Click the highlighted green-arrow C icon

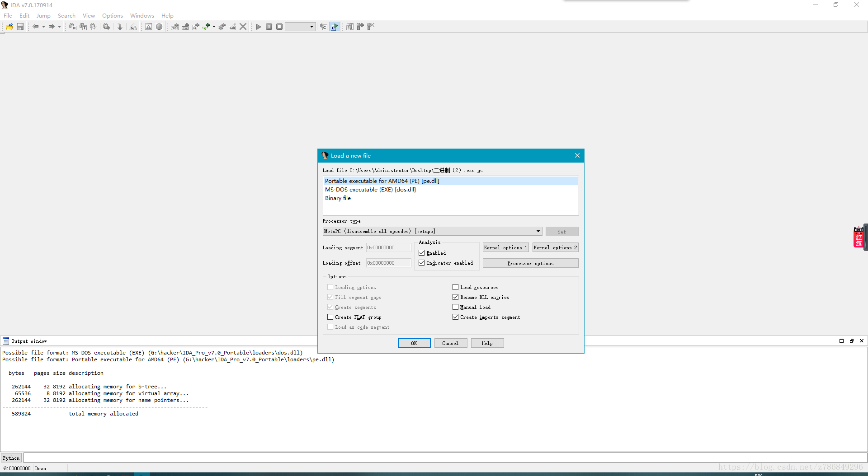coord(334,27)
